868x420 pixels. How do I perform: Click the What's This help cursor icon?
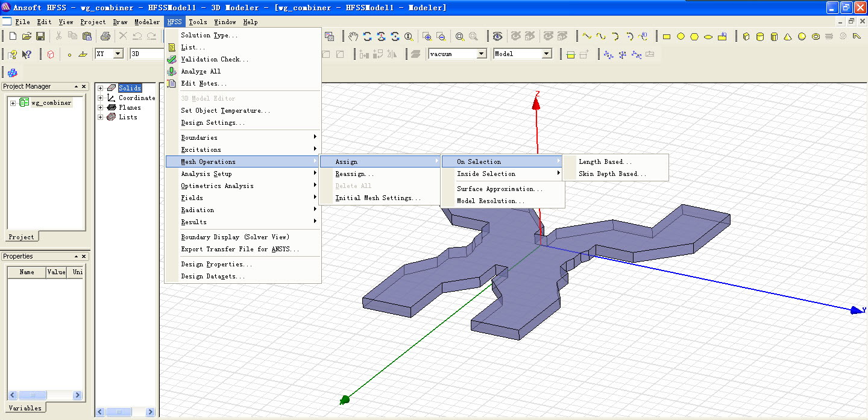coord(27,54)
